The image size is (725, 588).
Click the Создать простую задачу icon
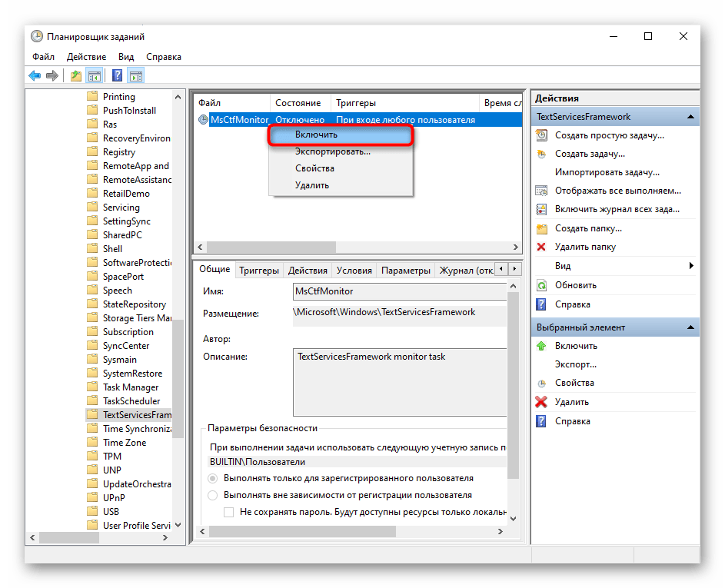coord(541,135)
